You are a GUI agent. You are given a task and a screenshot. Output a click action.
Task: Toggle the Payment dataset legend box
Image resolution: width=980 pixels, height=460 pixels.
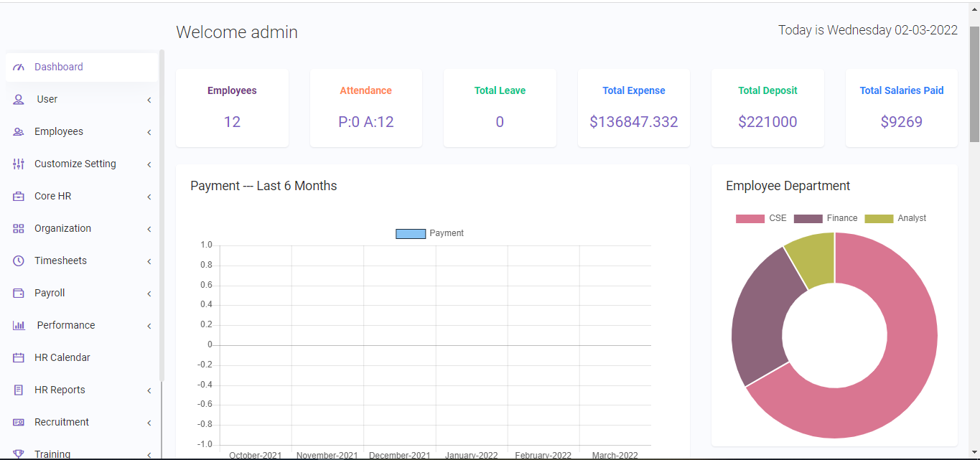coord(411,234)
